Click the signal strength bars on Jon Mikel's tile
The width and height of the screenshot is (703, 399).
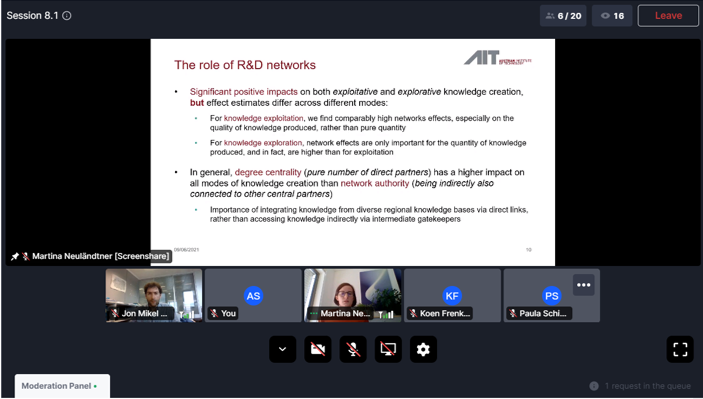coord(187,315)
